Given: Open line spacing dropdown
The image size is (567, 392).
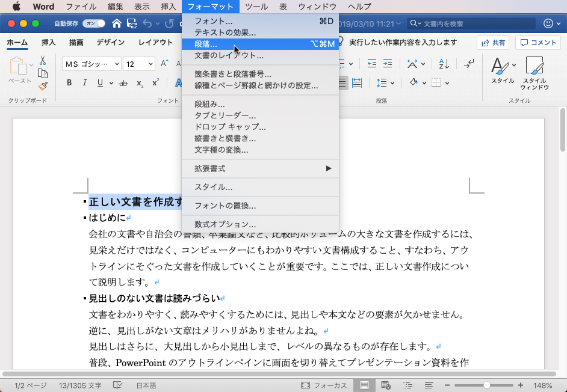Looking at the screenshot, I should (x=385, y=83).
